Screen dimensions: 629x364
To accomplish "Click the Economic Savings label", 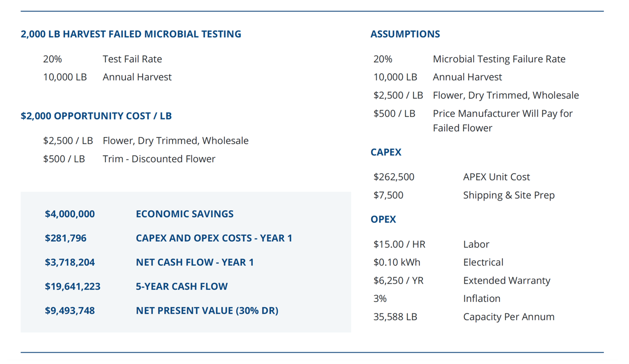I will [185, 214].
